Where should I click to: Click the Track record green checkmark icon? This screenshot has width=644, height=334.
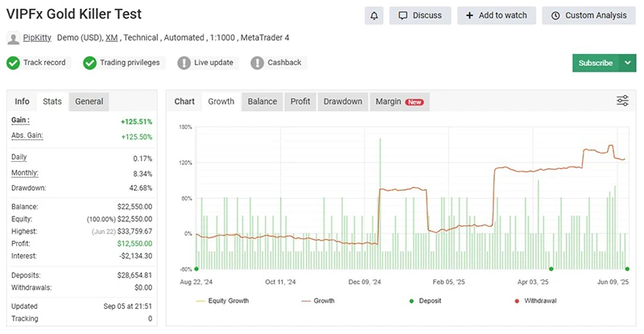pyautogui.click(x=14, y=63)
